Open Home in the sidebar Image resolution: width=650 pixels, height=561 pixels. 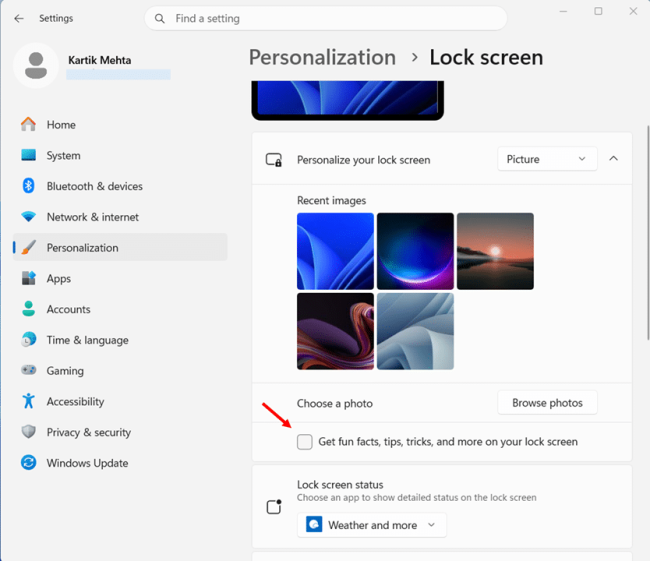[x=120, y=124]
